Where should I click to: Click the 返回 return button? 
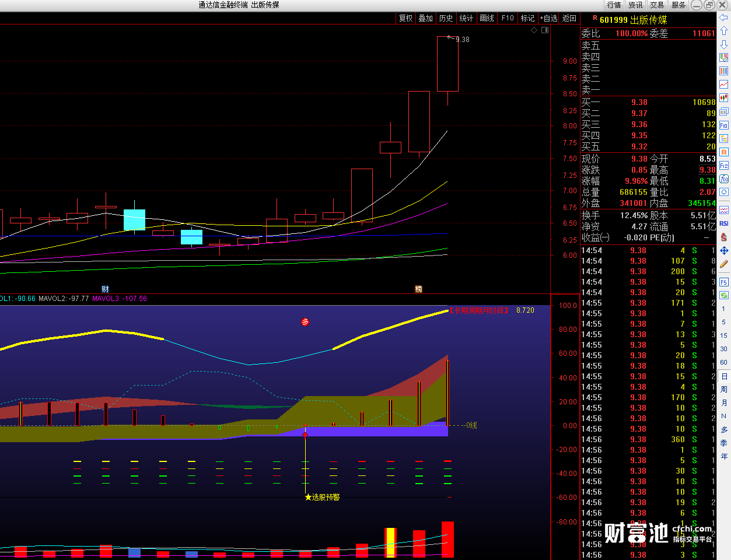pos(569,18)
